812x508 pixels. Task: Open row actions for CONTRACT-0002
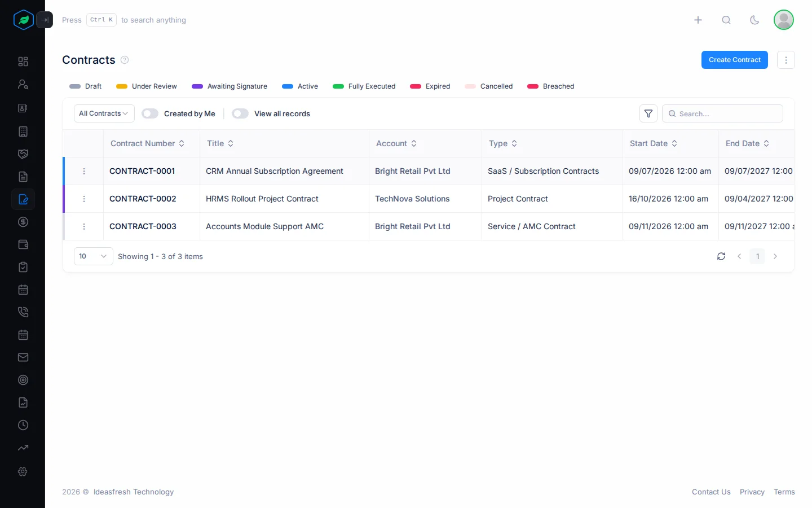point(84,199)
